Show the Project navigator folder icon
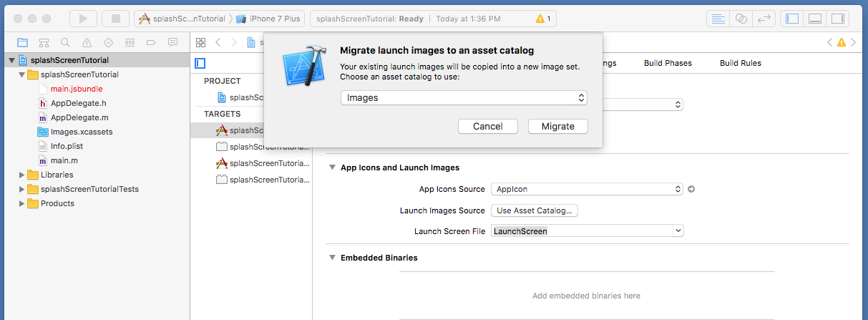 tap(22, 42)
